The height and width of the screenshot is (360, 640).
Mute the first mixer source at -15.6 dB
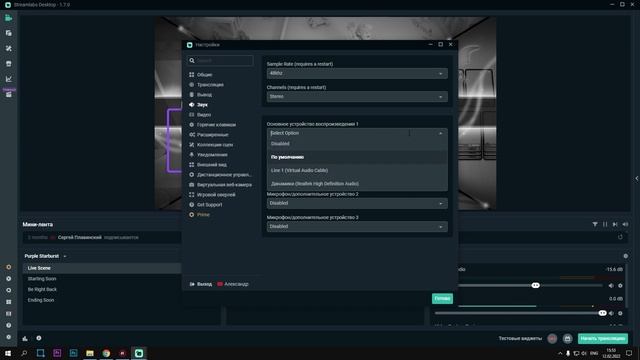611,286
